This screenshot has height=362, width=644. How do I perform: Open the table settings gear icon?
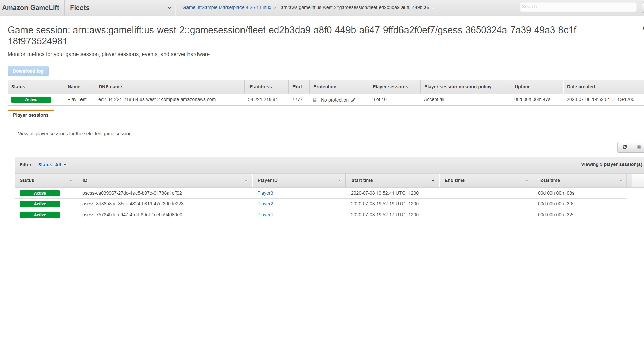click(x=639, y=147)
